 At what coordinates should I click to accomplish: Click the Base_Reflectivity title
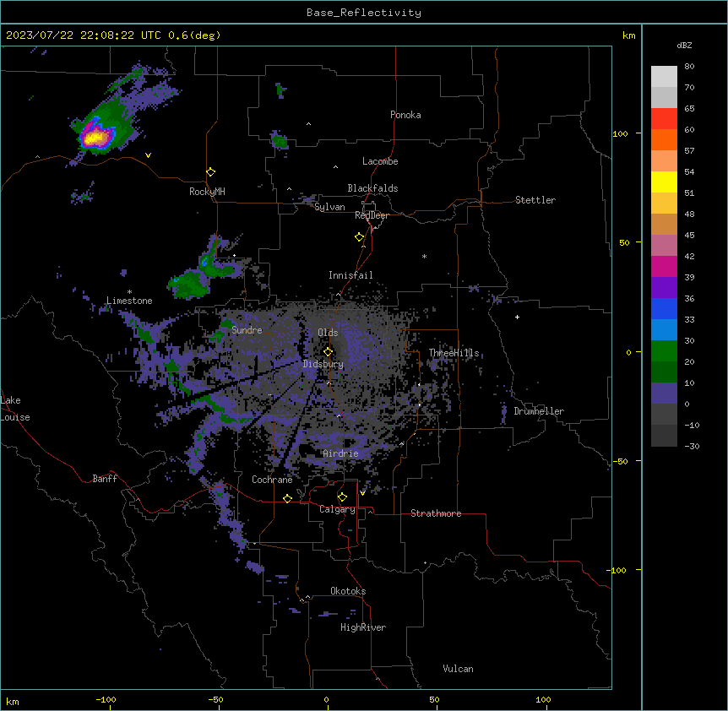[x=364, y=13]
